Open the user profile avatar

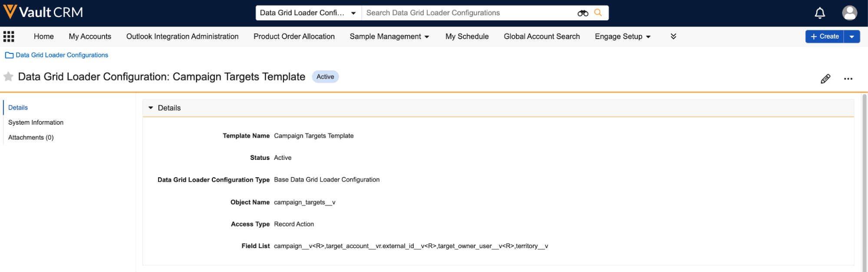[x=849, y=13]
